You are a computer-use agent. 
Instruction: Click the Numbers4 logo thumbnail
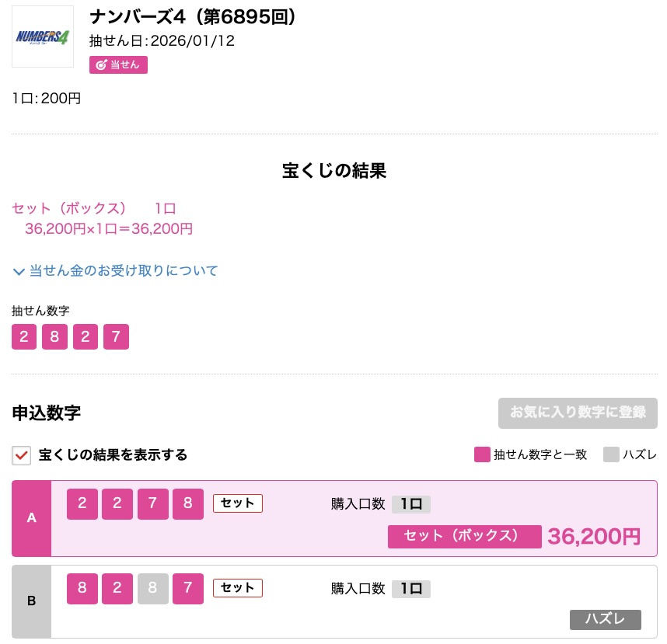click(x=43, y=37)
